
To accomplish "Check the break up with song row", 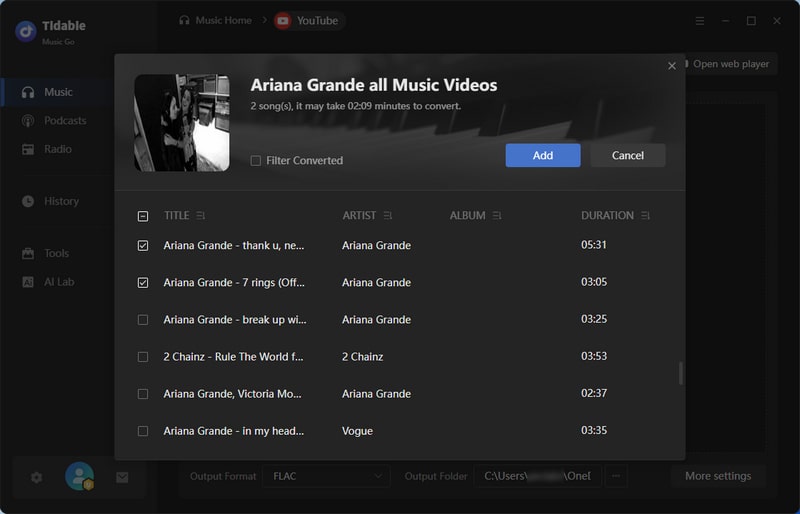I will (x=143, y=320).
